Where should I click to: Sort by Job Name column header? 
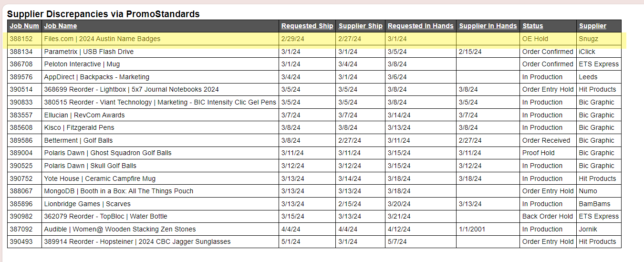point(60,26)
